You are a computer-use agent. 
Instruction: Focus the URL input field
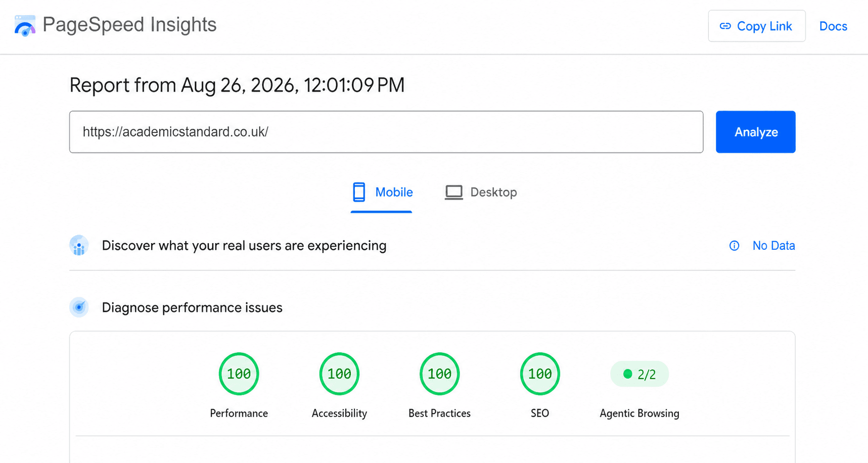coord(386,132)
